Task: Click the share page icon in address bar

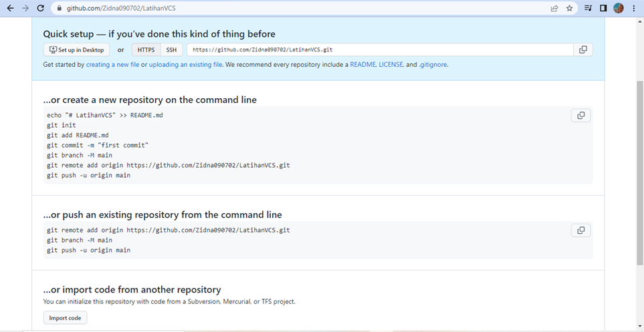Action: tap(554, 8)
